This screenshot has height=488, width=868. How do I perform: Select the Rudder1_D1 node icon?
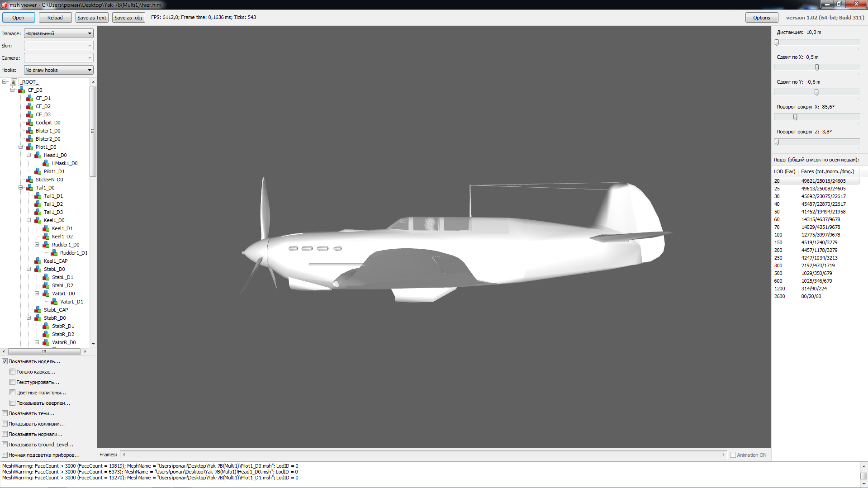point(54,253)
